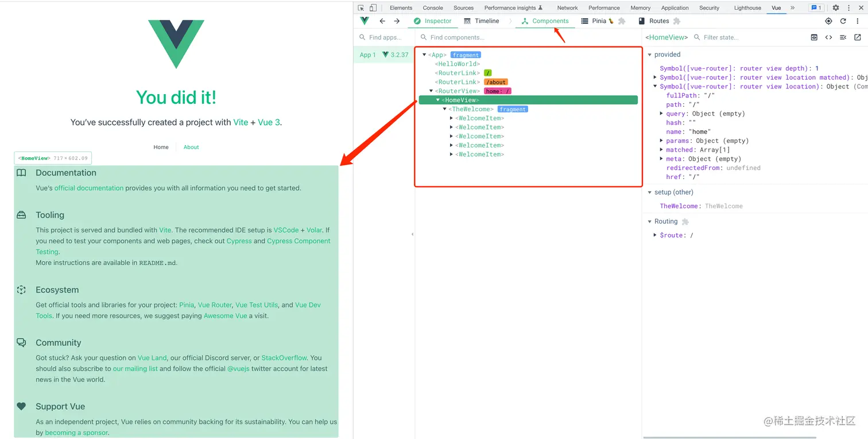Open the Network tab

(567, 8)
